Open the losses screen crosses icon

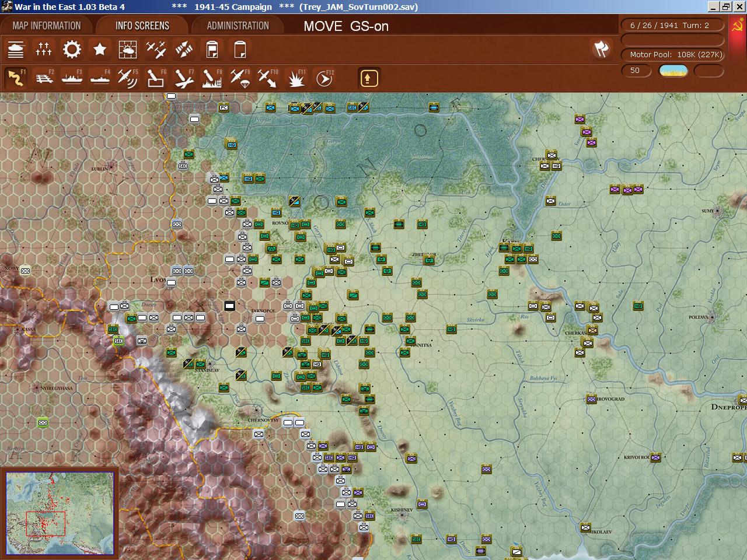(x=44, y=50)
